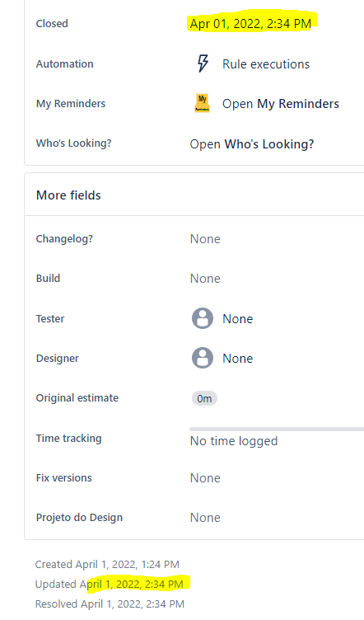The width and height of the screenshot is (364, 620).
Task: Select the Designer None value
Action: pos(238,359)
